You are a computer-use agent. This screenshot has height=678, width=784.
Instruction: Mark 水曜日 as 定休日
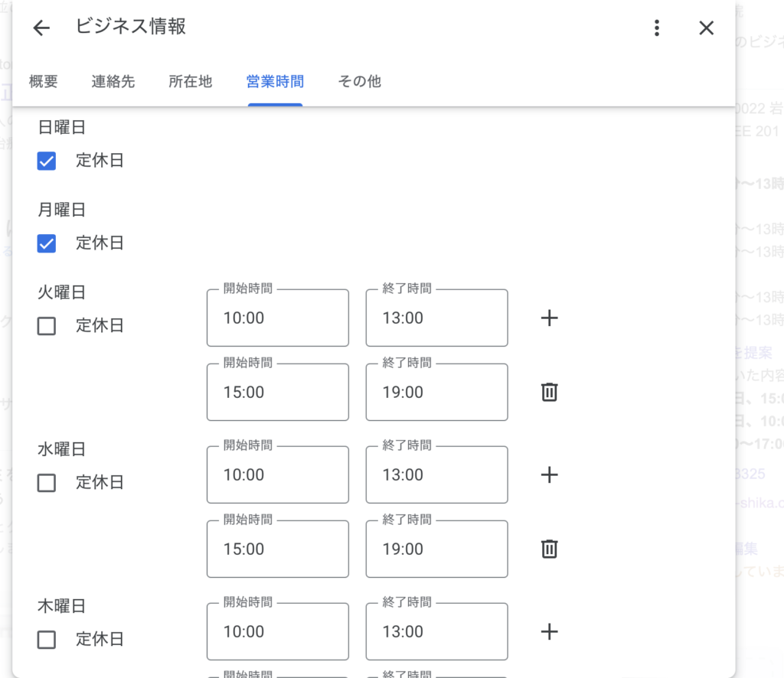(47, 483)
